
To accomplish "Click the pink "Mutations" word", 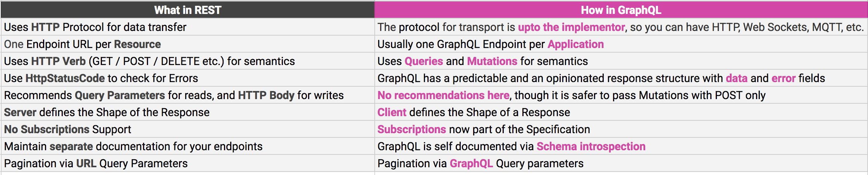I will click(492, 61).
